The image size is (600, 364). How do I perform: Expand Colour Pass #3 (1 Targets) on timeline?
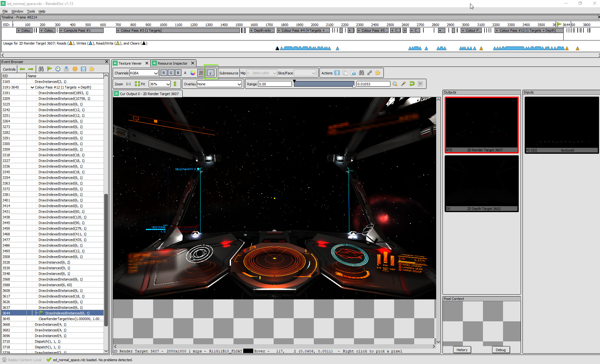118,30
